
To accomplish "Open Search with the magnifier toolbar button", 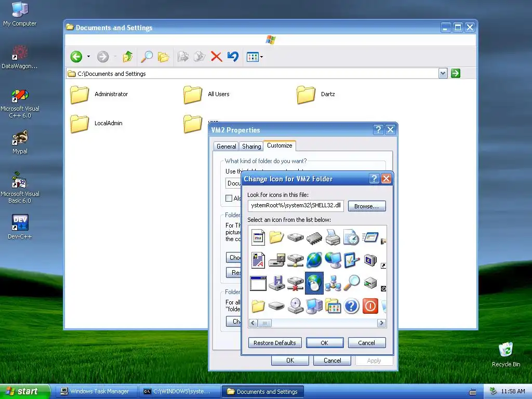I will tap(147, 57).
